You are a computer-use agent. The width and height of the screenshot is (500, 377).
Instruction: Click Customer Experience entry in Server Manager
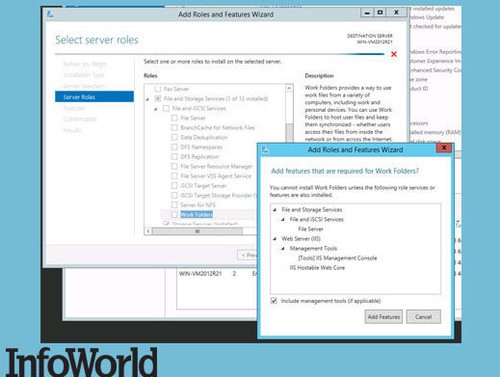click(435, 61)
